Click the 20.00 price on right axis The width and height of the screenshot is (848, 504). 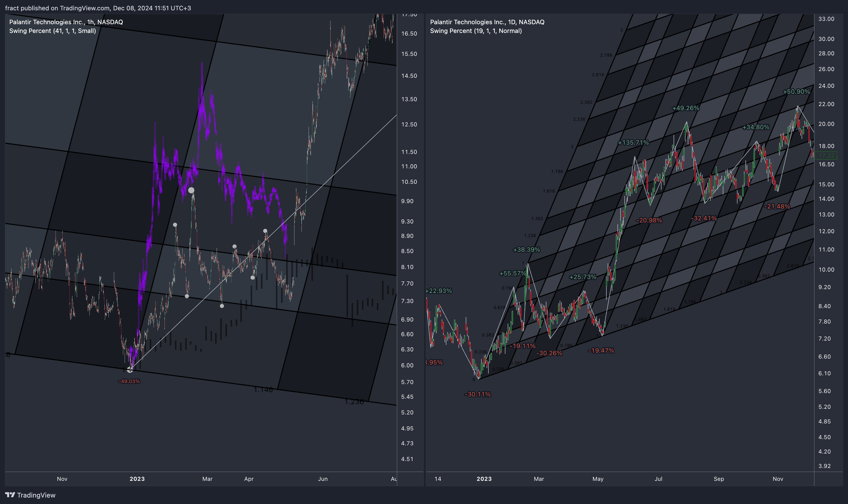(826, 124)
